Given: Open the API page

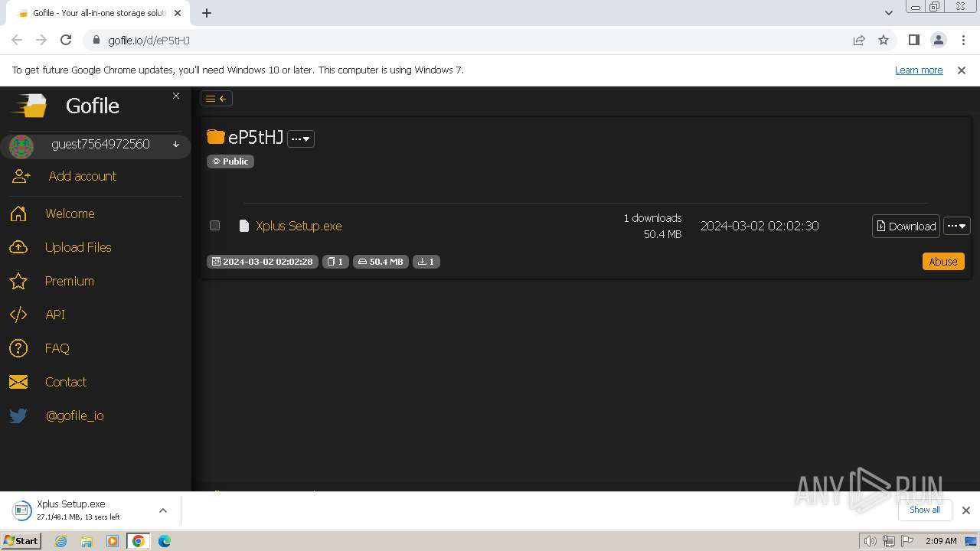Looking at the screenshot, I should [x=55, y=315].
